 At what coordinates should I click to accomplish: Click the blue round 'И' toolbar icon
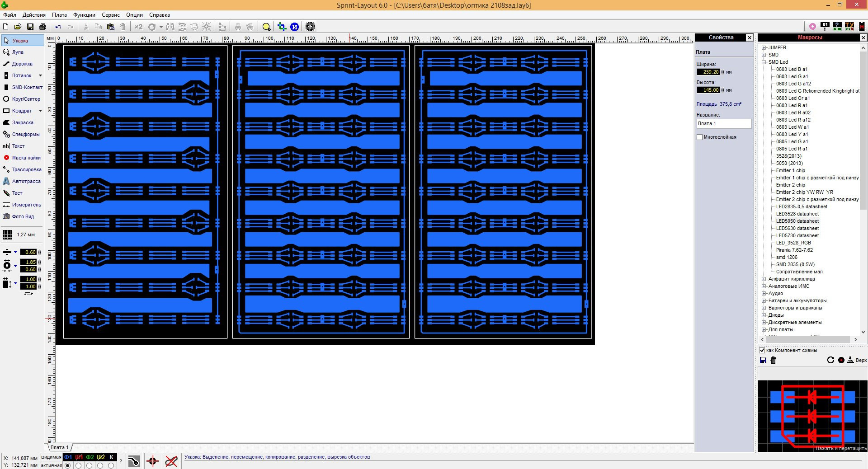click(x=294, y=27)
